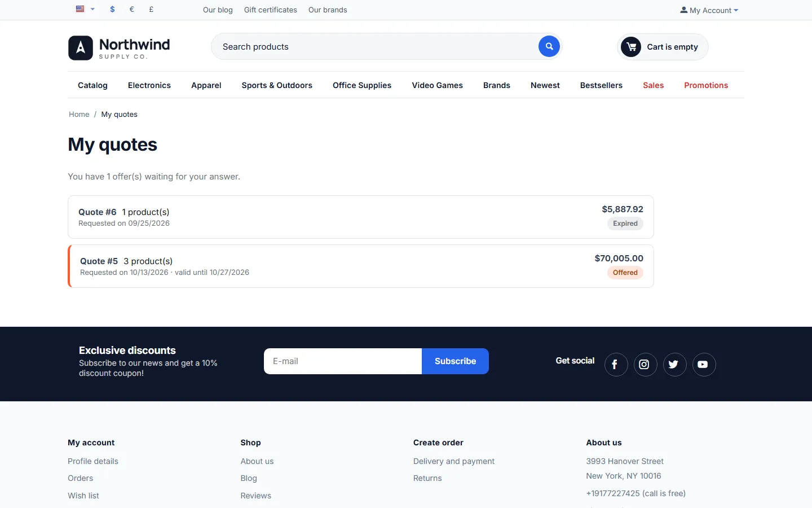Click the Offered status badge
This screenshot has width=812, height=508.
tap(625, 273)
